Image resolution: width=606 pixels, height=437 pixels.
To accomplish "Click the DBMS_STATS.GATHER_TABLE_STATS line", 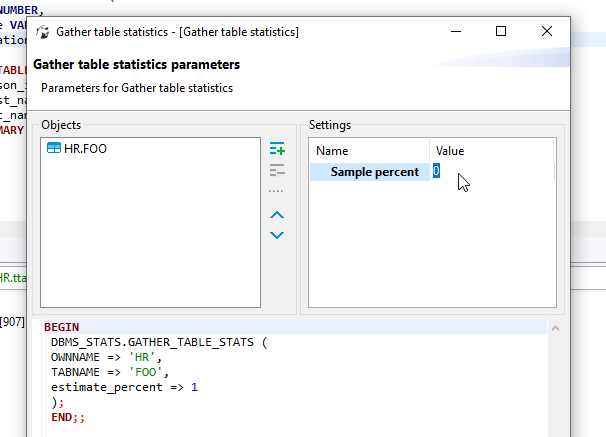I will point(159,342).
